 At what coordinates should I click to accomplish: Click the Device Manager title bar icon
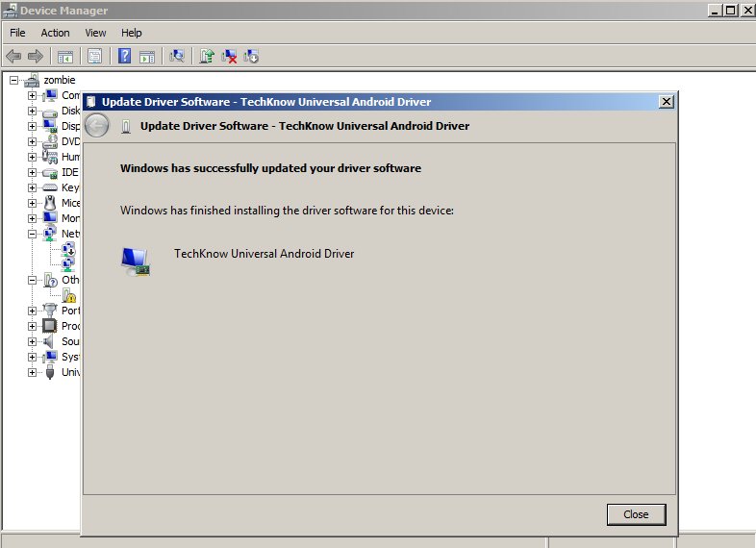click(10, 11)
